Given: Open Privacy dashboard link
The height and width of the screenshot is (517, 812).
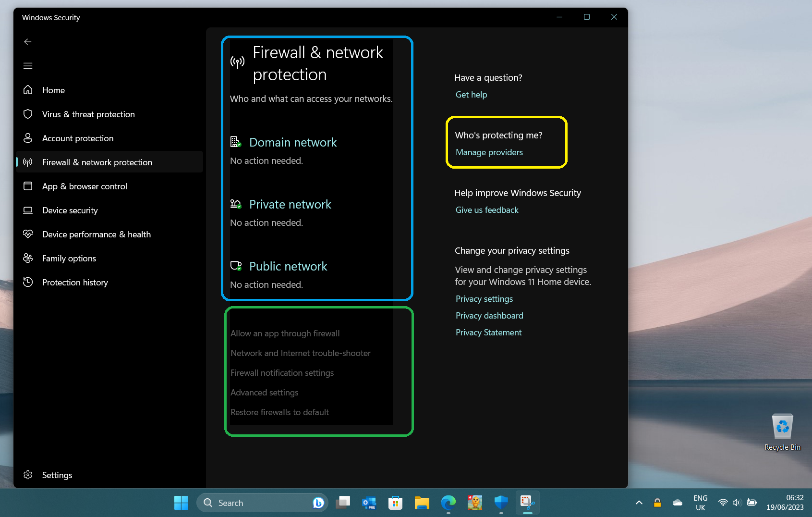Looking at the screenshot, I should click(x=490, y=316).
